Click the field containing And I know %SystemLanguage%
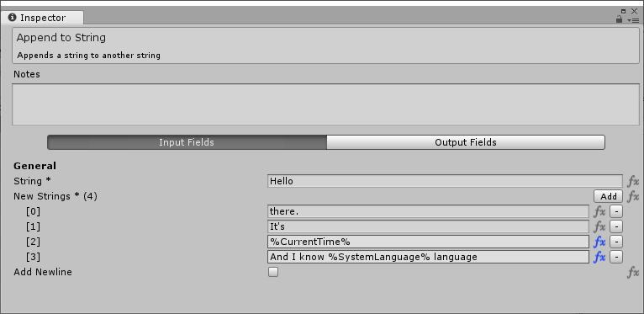 pos(428,258)
